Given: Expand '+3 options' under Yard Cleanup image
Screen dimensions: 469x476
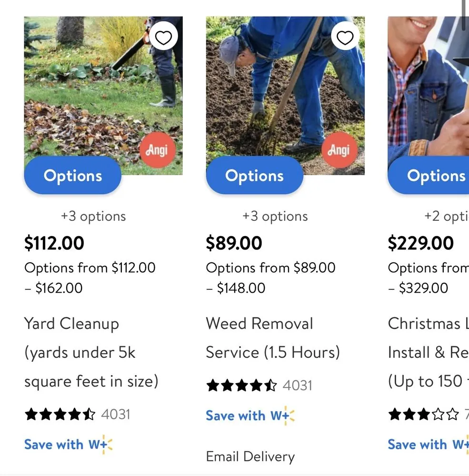Looking at the screenshot, I should [x=93, y=216].
